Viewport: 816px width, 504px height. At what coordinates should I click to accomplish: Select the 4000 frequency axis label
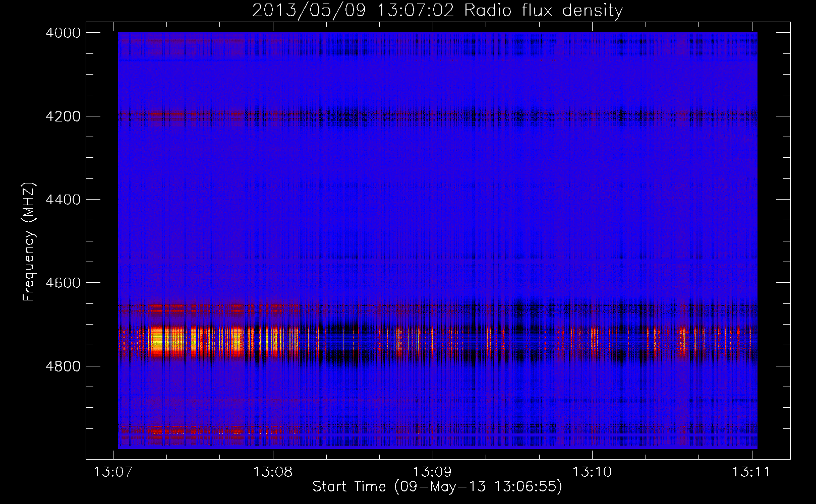(x=63, y=33)
